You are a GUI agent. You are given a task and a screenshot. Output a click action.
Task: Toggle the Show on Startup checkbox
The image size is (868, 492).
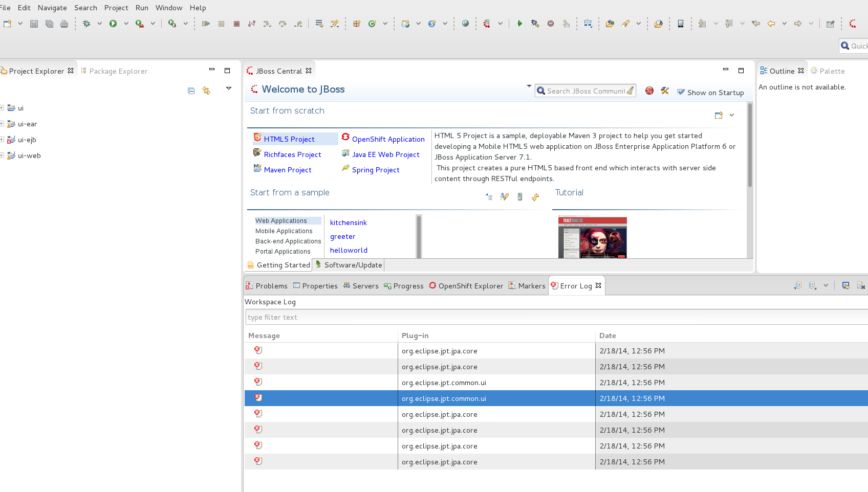[681, 92]
